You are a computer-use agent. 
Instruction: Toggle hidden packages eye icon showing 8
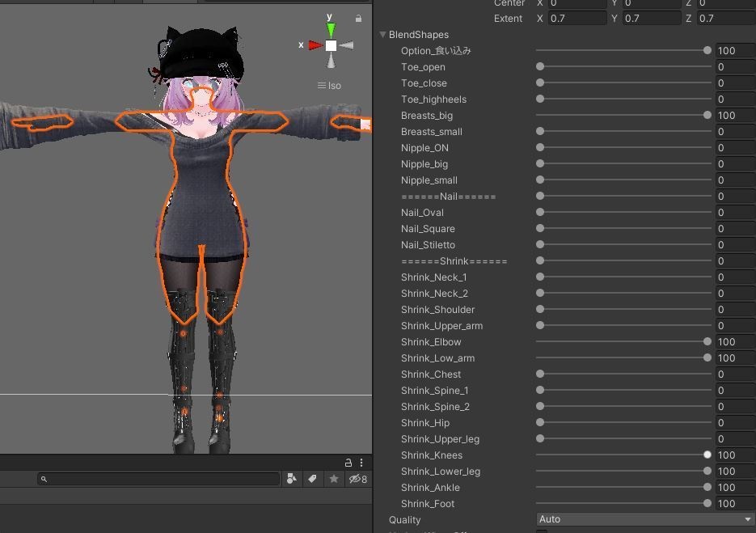[x=358, y=479]
